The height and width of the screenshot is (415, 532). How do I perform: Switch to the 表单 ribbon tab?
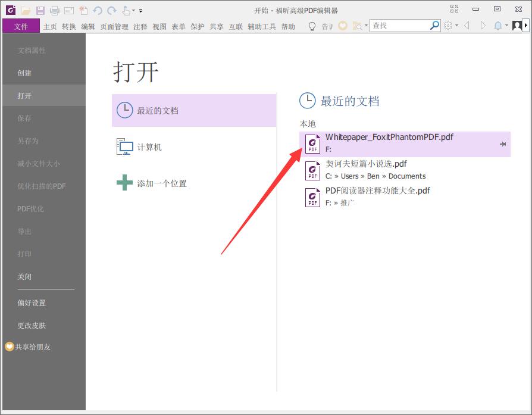click(x=179, y=26)
